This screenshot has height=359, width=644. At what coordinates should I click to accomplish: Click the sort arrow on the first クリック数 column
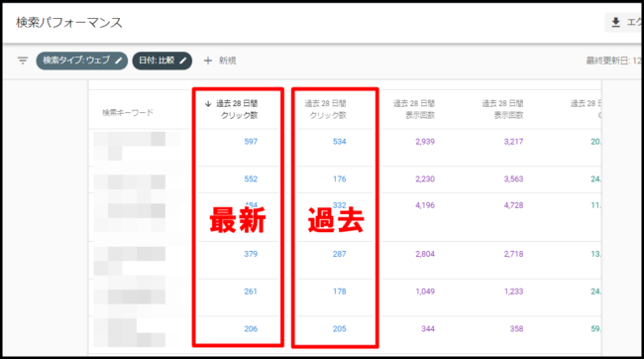208,103
